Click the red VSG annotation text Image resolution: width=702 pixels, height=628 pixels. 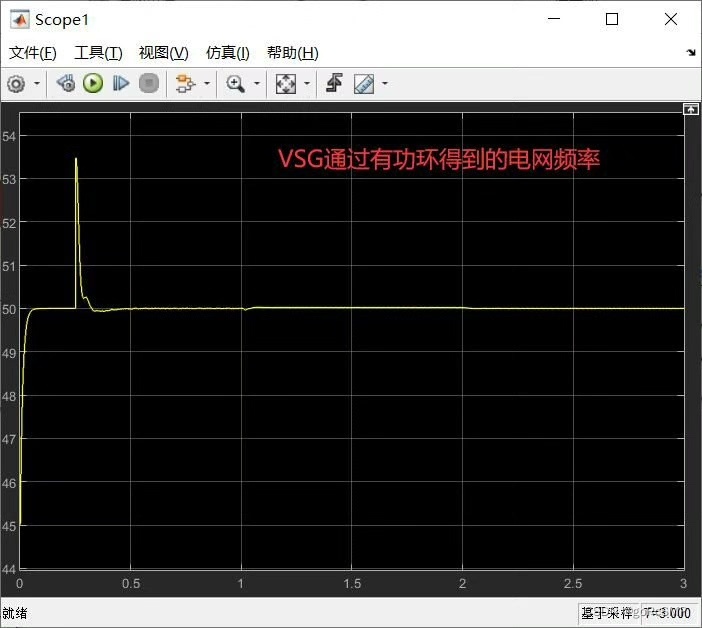(x=439, y=159)
